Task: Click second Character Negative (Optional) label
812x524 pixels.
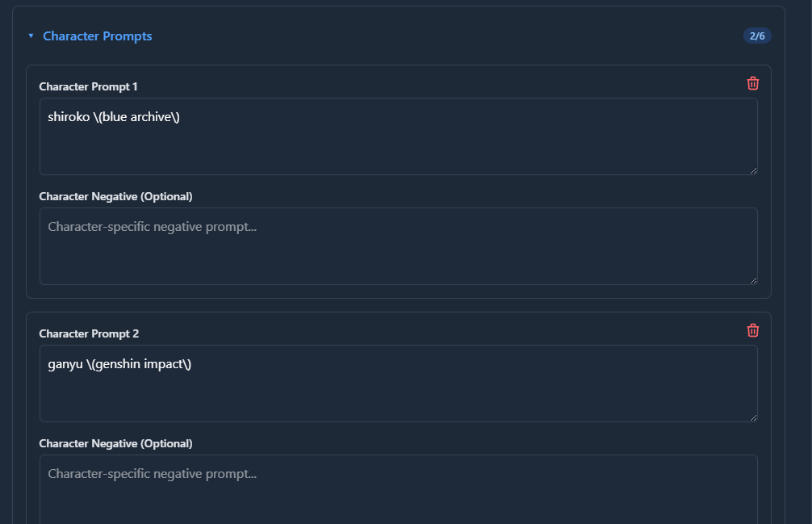Action: [116, 443]
